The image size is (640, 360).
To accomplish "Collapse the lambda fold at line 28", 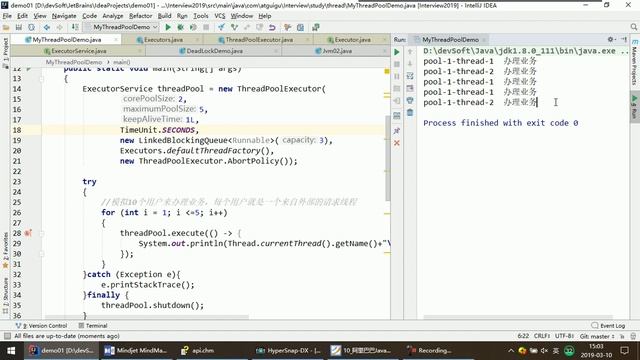I will pos(42,233).
